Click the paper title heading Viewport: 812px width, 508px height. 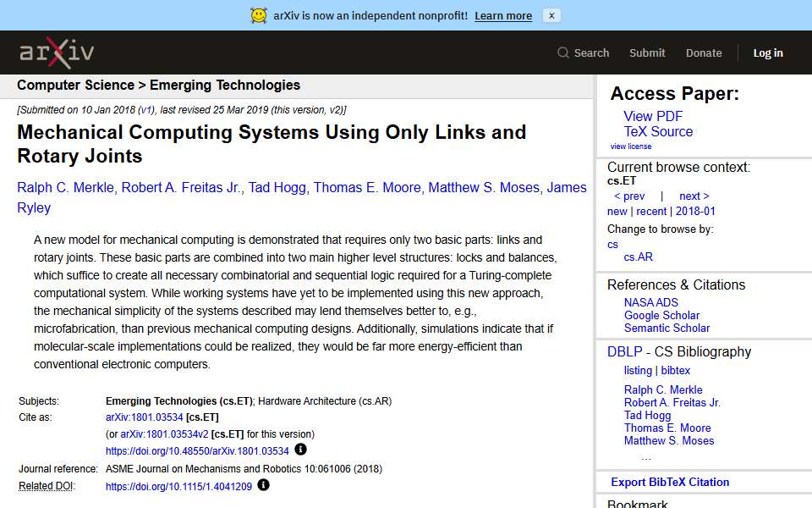(272, 144)
